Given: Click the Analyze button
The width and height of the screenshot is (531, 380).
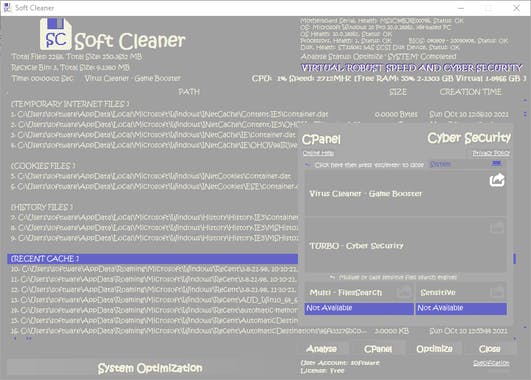Looking at the screenshot, I should tap(321, 349).
